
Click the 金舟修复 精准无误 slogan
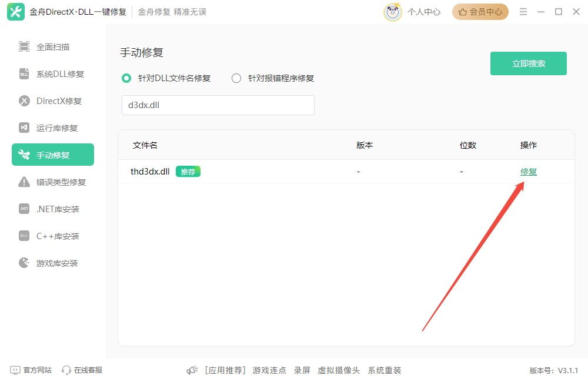tap(172, 12)
